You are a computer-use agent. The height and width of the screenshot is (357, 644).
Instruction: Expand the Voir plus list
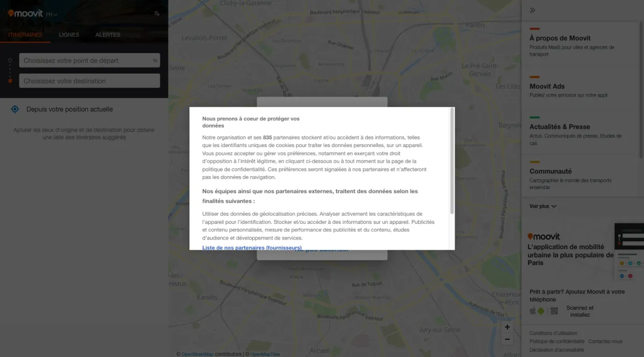click(x=543, y=206)
